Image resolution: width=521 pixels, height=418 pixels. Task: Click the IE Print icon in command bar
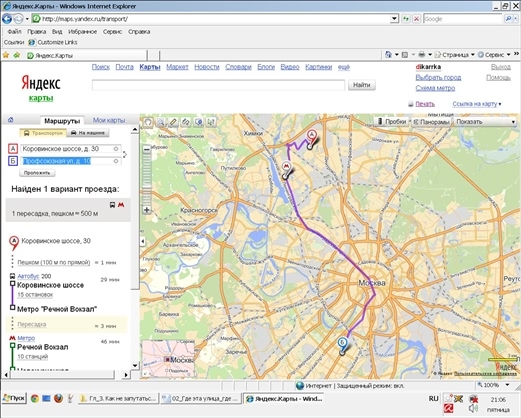pos(422,54)
